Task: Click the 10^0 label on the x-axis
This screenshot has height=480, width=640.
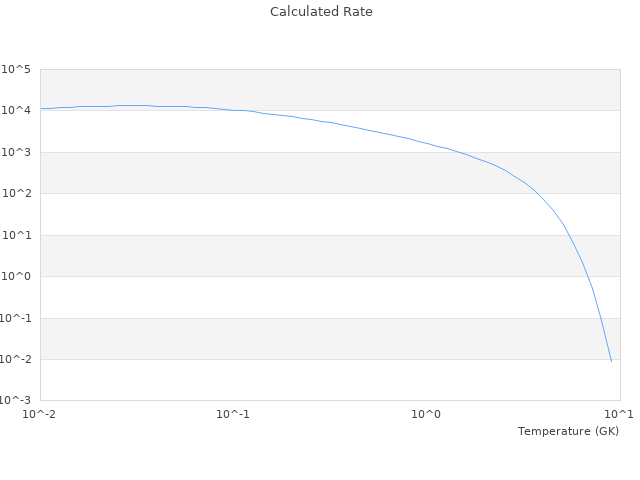Action: tap(426, 414)
